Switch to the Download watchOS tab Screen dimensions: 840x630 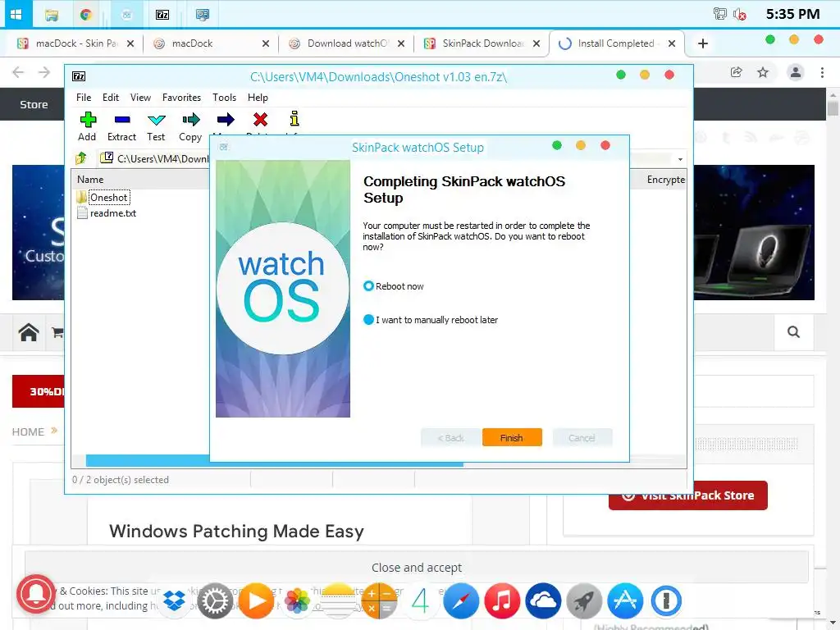pyautogui.click(x=347, y=43)
